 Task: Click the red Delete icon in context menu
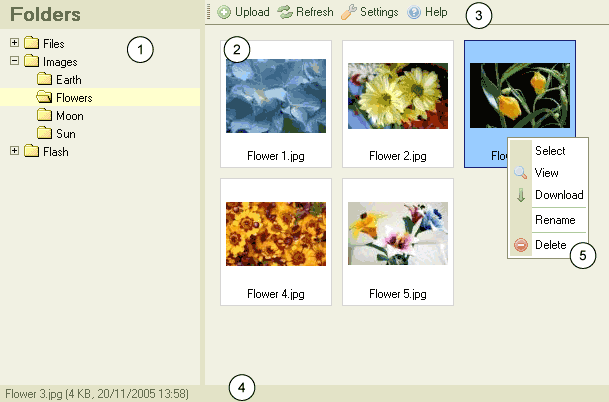[x=520, y=245]
